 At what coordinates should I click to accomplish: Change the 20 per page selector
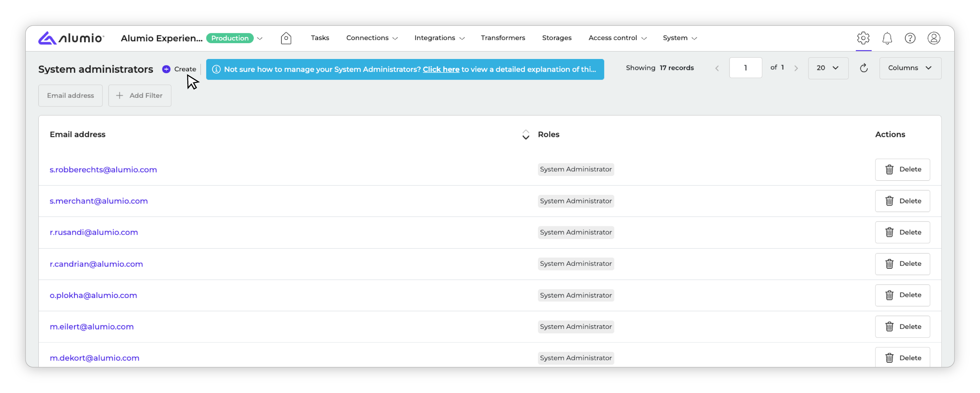828,68
